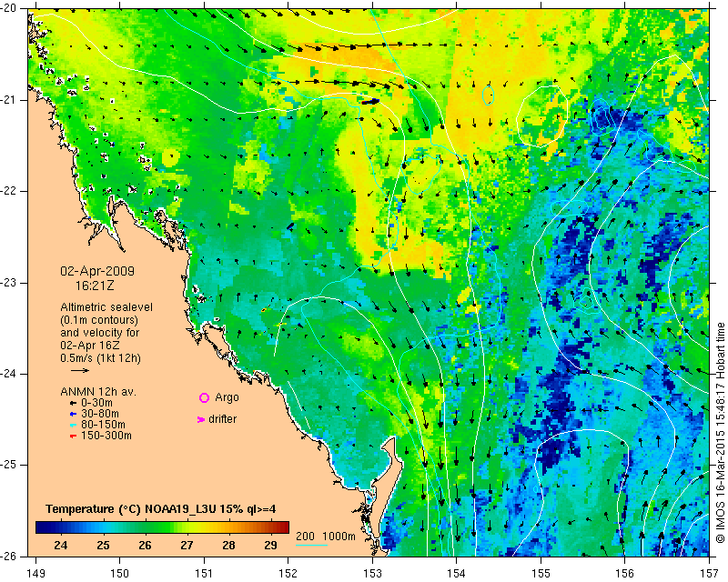
Task: Click the blue 30-80m legend arrow
Action: (73, 414)
